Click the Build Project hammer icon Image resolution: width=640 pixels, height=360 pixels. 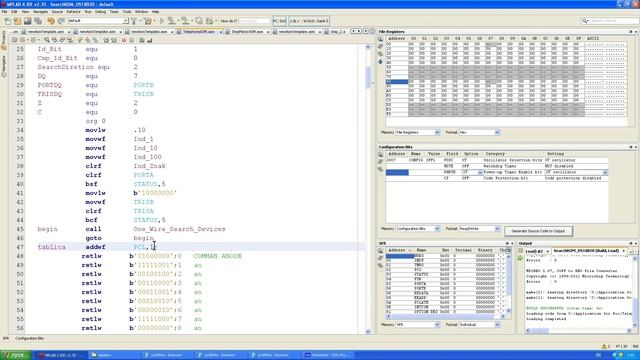tap(135, 21)
